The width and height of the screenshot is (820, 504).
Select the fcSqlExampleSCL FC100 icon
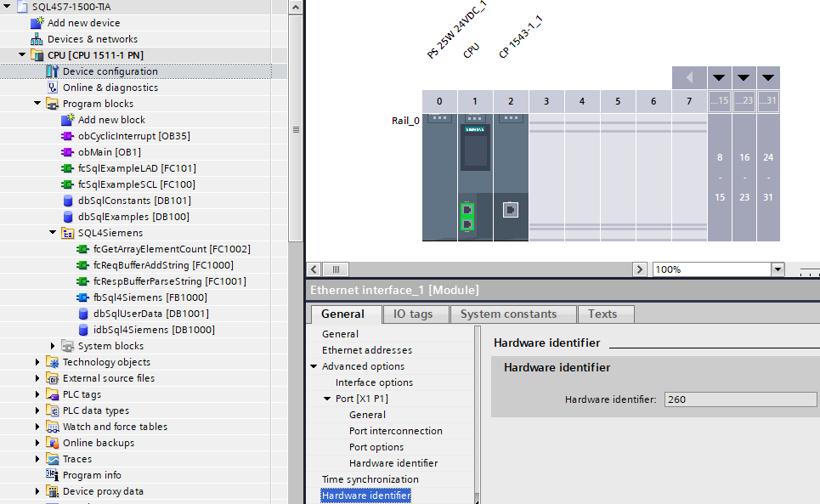click(x=67, y=184)
